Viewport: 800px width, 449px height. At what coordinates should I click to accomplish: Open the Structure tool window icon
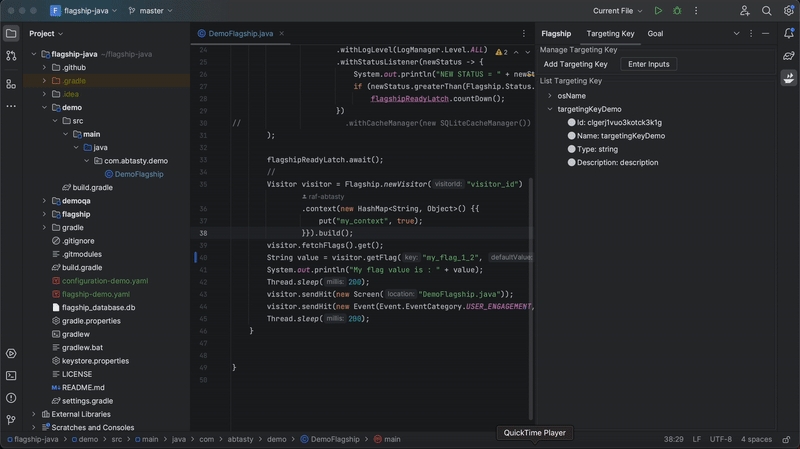[11, 84]
